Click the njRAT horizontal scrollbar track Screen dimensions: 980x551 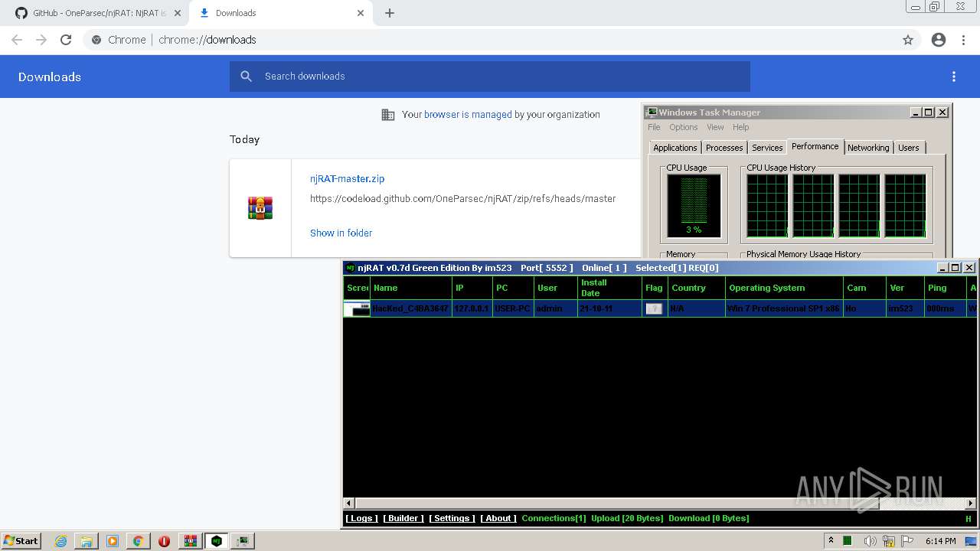tap(923, 503)
